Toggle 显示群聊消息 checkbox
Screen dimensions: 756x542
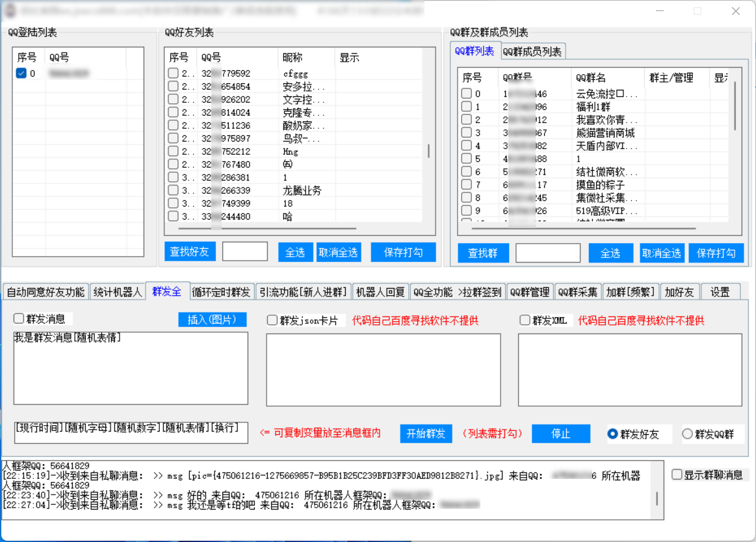click(677, 475)
